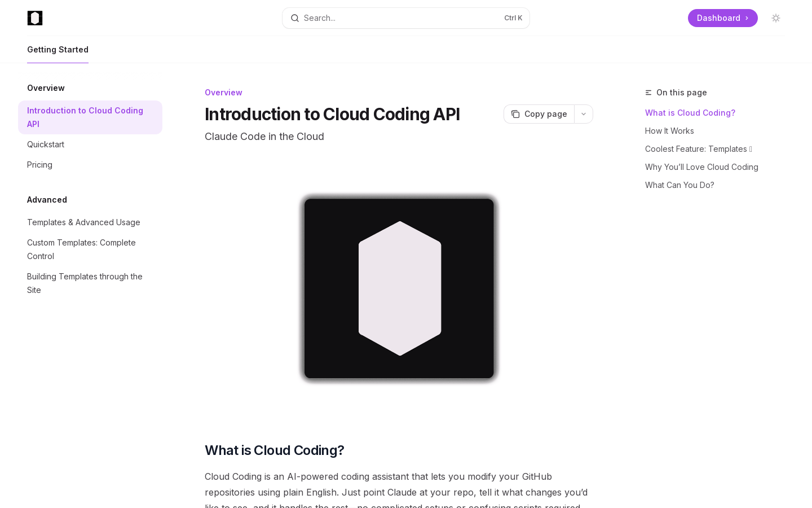Click the Advanced sidebar group heading
812x508 pixels.
point(47,200)
